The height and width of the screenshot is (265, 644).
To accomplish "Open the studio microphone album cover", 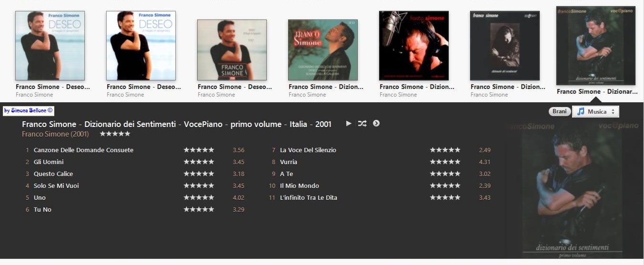I will (414, 46).
